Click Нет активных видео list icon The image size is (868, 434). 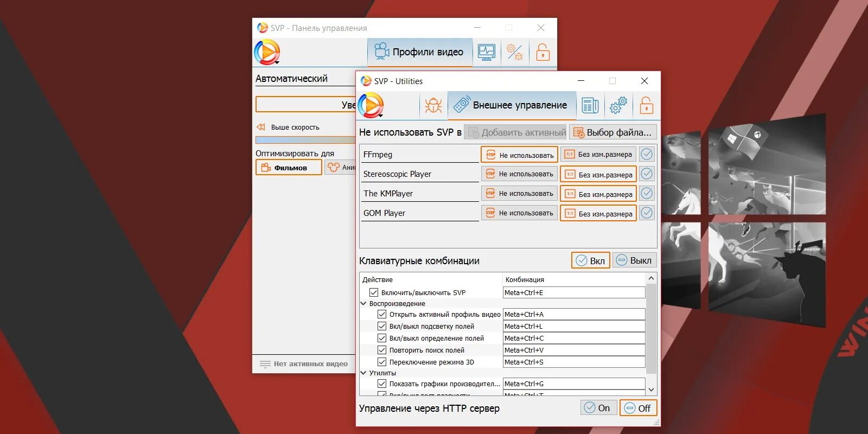click(265, 364)
